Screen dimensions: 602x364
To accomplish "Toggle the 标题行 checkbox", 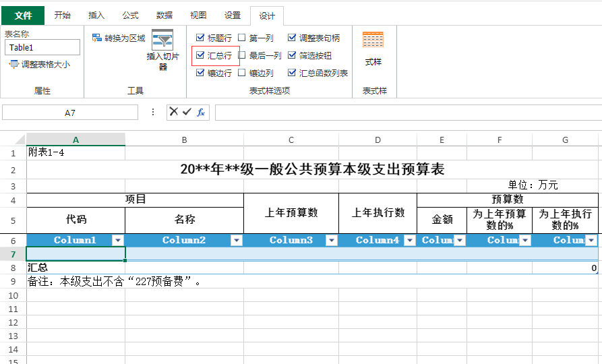I will point(200,38).
